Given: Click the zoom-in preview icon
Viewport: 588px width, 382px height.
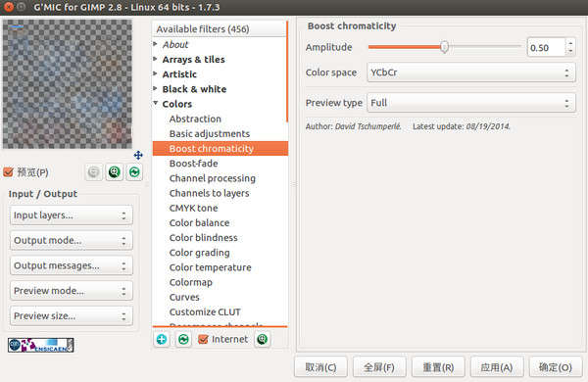Looking at the screenshot, I should [x=114, y=172].
